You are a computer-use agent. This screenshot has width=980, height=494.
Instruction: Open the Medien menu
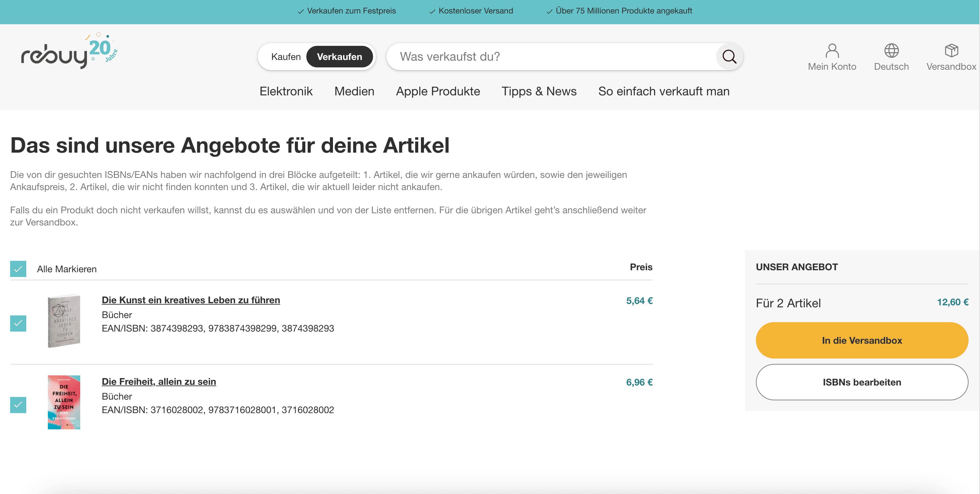354,91
